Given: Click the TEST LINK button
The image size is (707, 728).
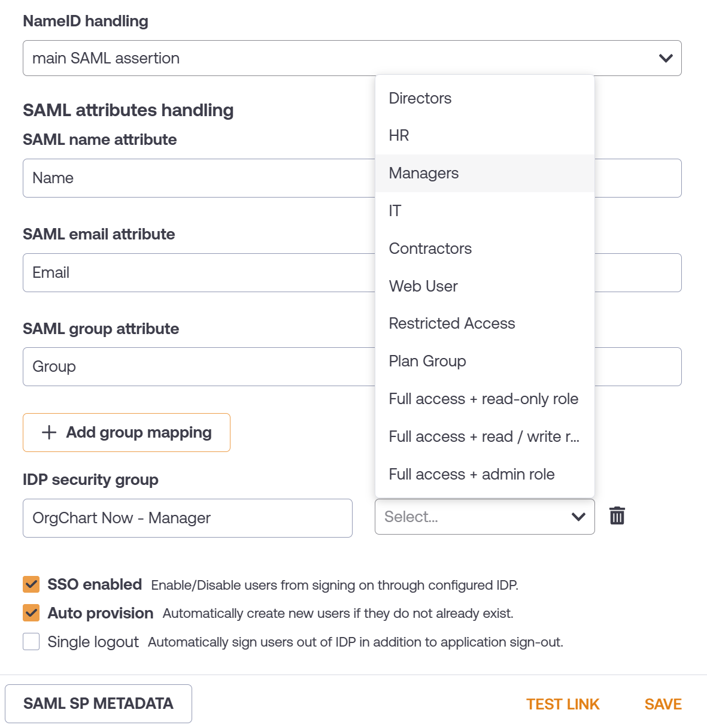Looking at the screenshot, I should point(563,704).
